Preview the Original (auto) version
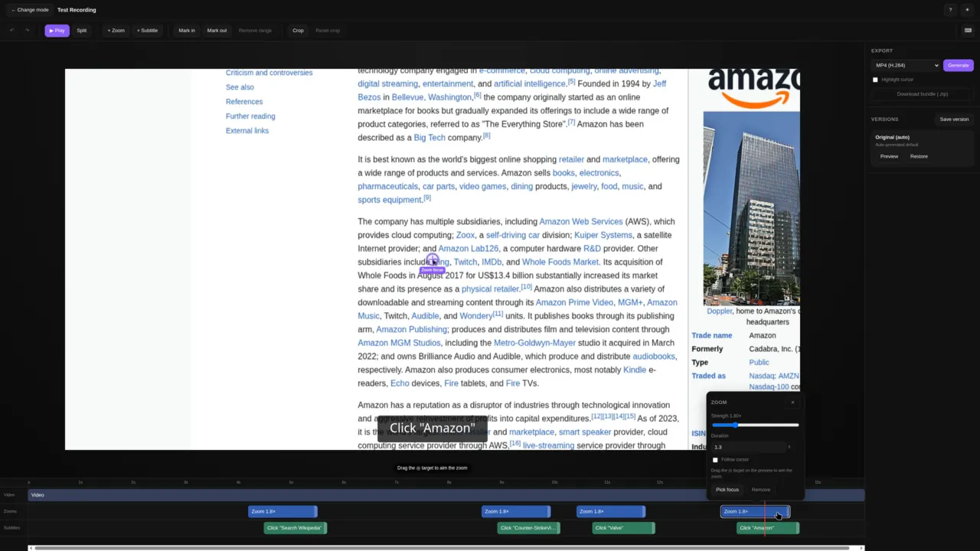The height and width of the screenshot is (551, 980). [889, 156]
